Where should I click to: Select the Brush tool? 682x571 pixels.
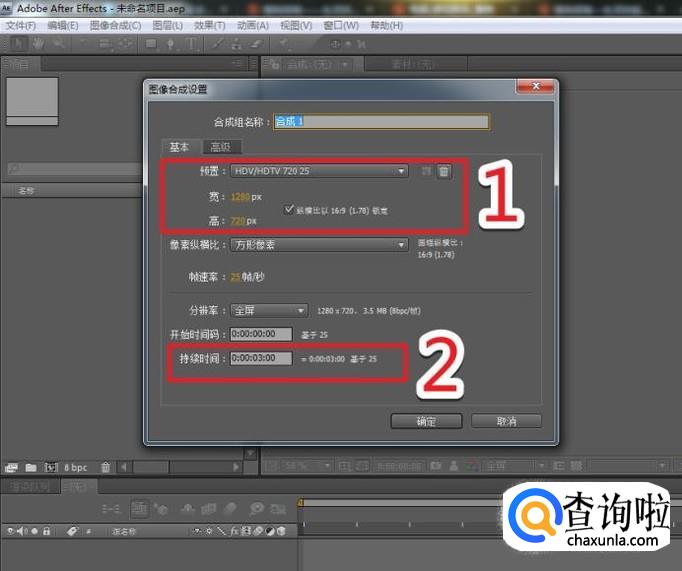(x=217, y=43)
